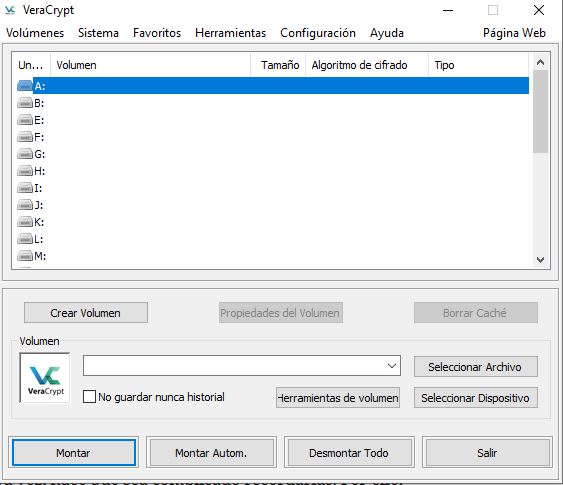Click Propiedades del Volumen button
563x485 pixels.
pyautogui.click(x=281, y=313)
